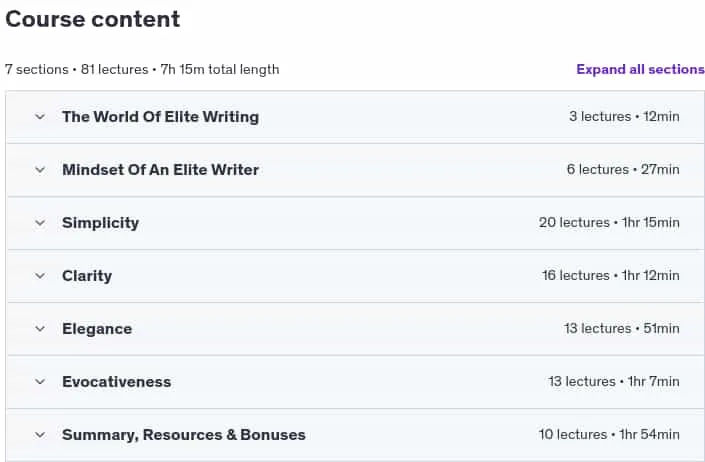Open the Simplicity section title
705x462 pixels.
click(100, 223)
